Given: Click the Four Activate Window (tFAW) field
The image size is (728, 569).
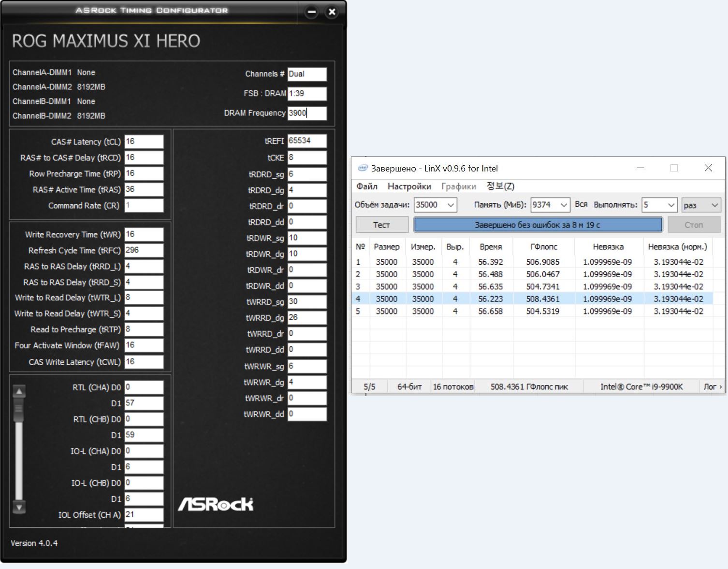Looking at the screenshot, I should (x=144, y=345).
